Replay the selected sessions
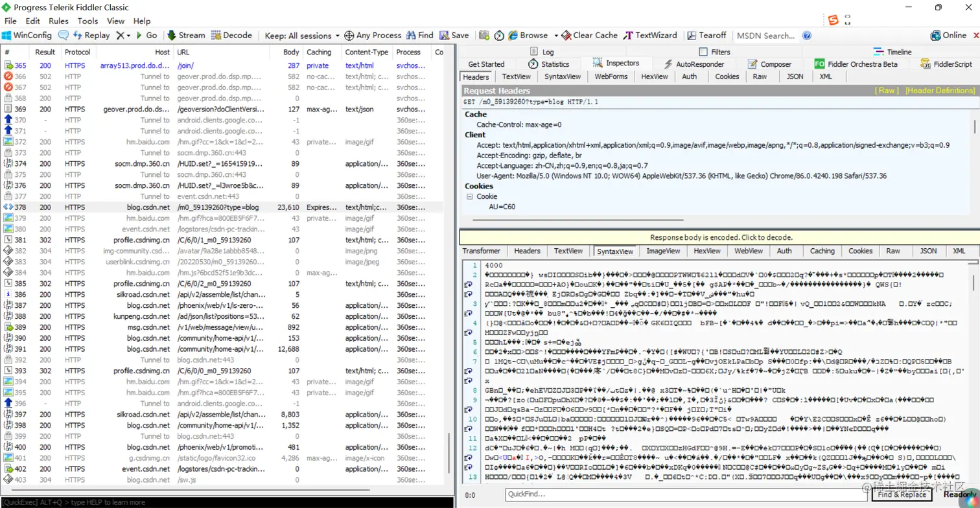This screenshot has width=980, height=508. 91,36
